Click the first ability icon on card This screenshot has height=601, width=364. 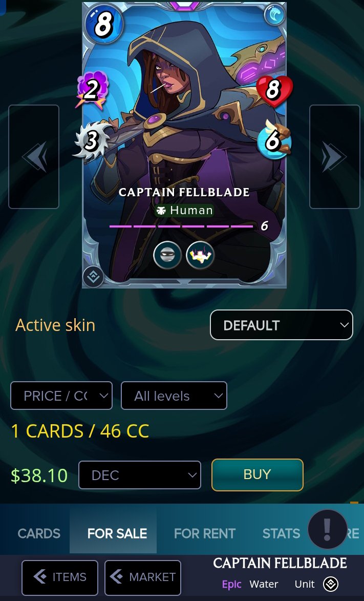[167, 255]
